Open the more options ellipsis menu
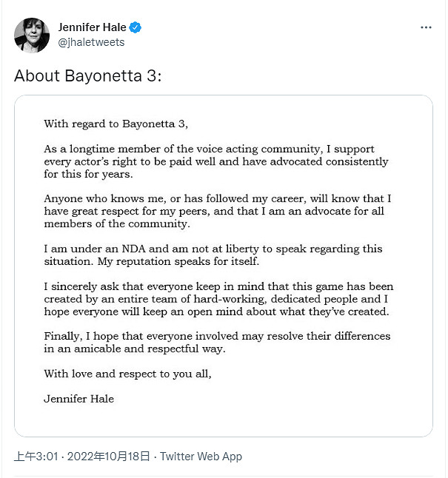This screenshot has width=448, height=478. (426, 27)
